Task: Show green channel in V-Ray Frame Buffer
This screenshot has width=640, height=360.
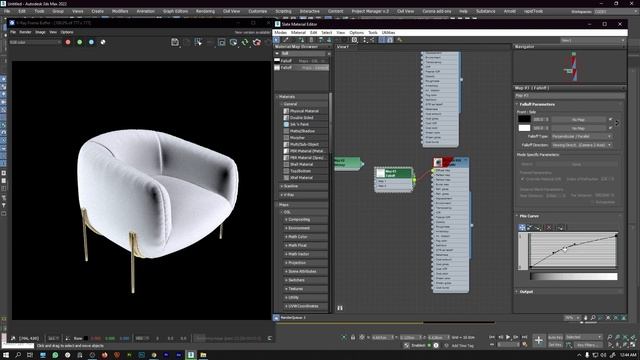Action: click(x=80, y=42)
